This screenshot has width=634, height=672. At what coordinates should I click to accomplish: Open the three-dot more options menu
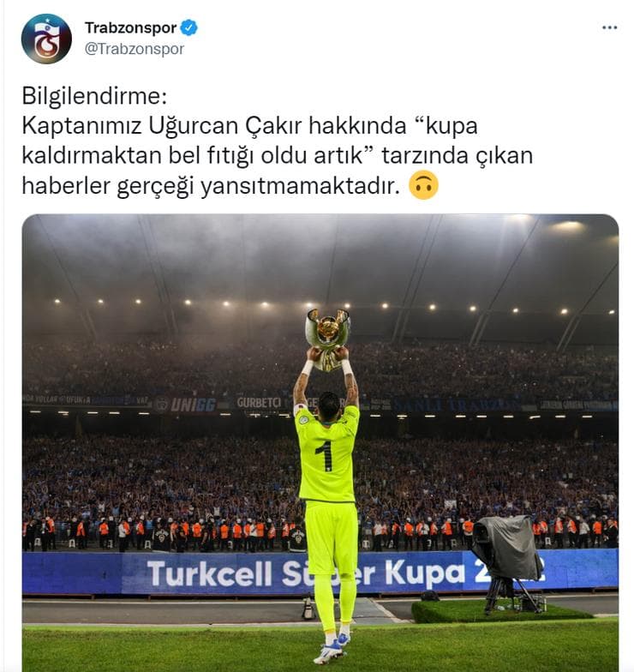pyautogui.click(x=609, y=27)
